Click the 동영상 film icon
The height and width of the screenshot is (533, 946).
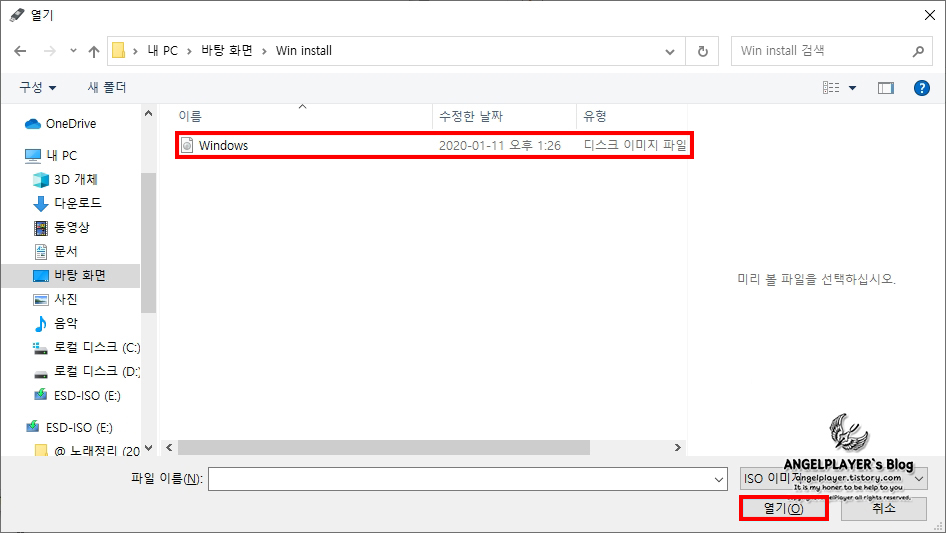pyautogui.click(x=40, y=228)
